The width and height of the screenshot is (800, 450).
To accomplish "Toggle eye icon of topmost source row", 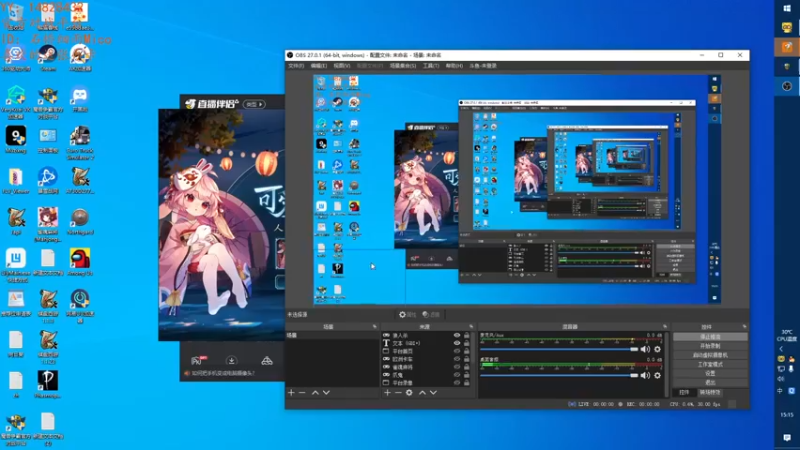I will point(457,335).
